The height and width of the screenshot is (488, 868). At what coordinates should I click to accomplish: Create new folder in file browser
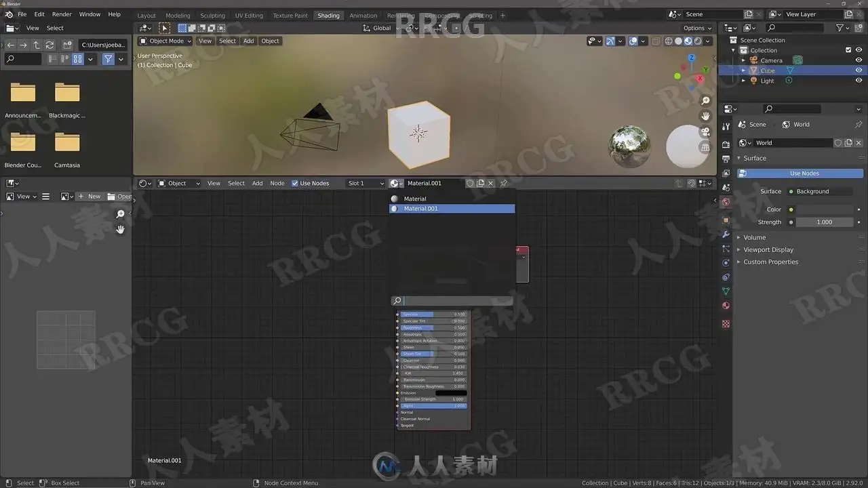(x=67, y=45)
